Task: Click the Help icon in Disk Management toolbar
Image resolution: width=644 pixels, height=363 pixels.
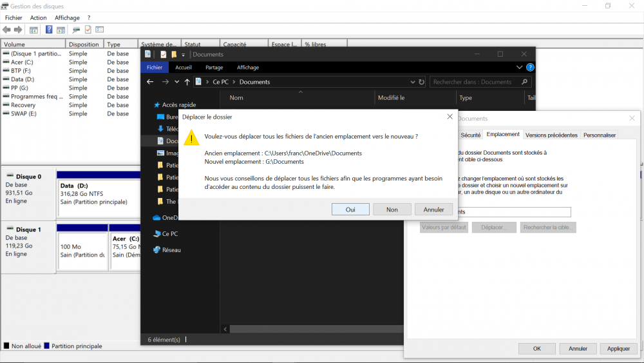Action: pyautogui.click(x=49, y=30)
